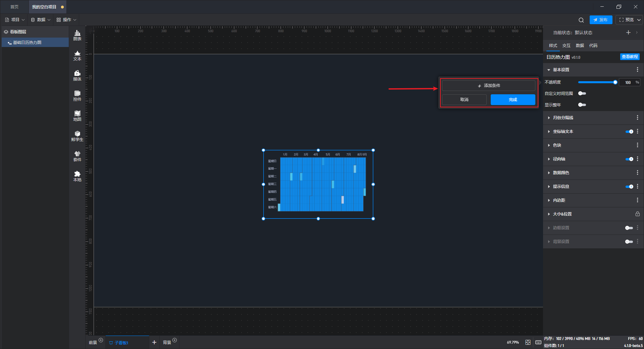Screen dimensions: 644x349
Task: Click the plus circle next to 背景
Action: (174, 340)
